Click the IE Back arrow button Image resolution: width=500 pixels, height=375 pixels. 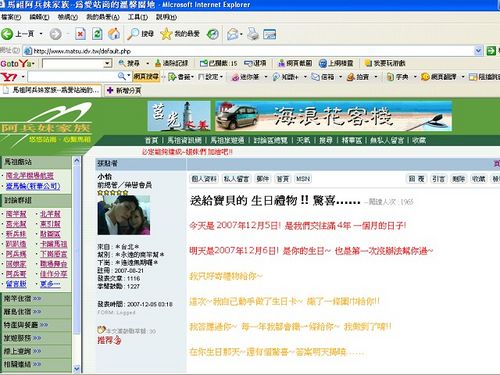point(7,34)
